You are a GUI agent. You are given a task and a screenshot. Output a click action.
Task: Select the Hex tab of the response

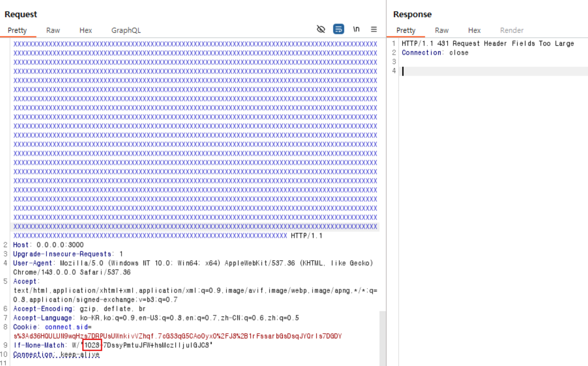(474, 30)
